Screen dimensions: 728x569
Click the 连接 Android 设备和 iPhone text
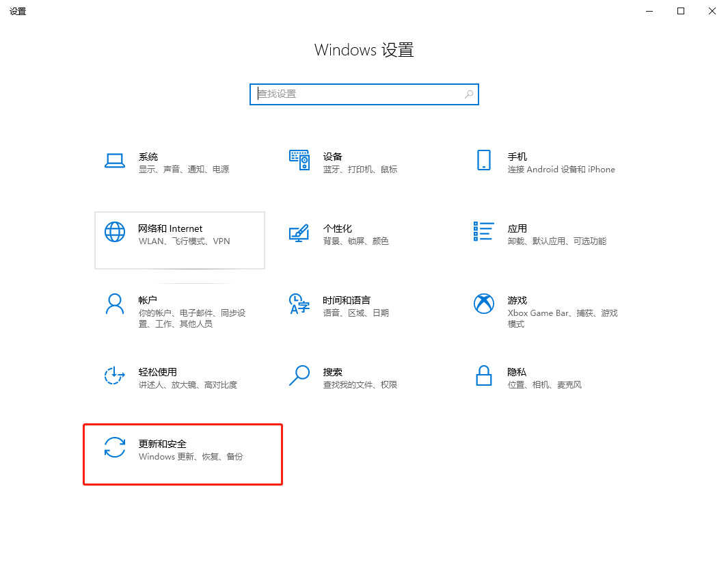(561, 170)
